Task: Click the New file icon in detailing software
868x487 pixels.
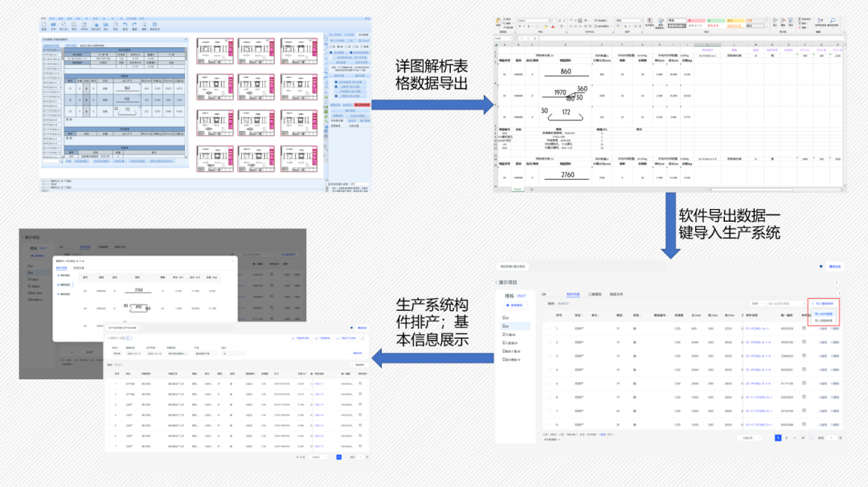Action: pos(45,26)
